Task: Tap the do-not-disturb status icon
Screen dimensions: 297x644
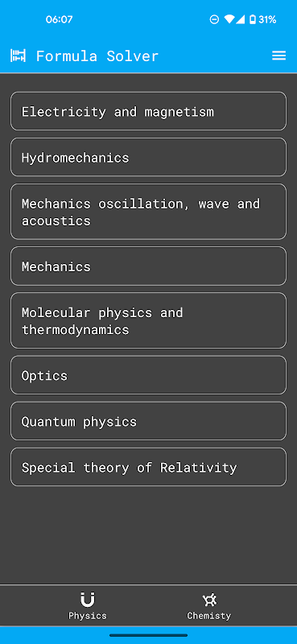Action: pos(214,19)
